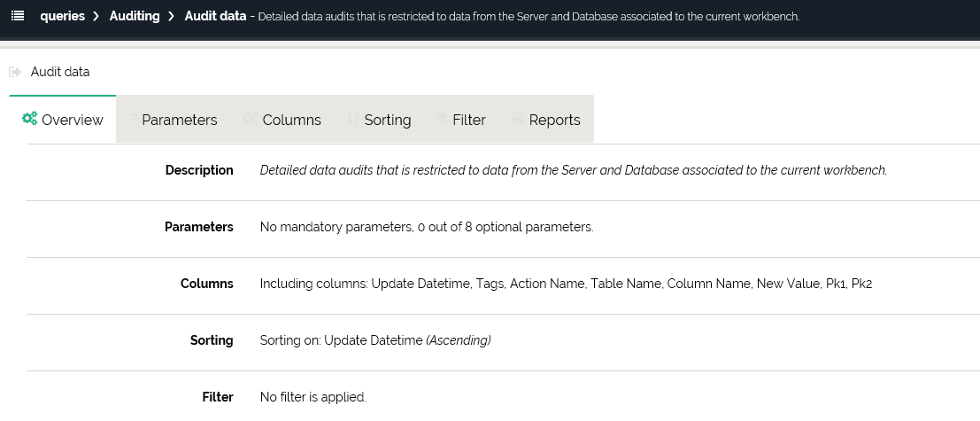Click the Audit data panel heading
Image resolution: width=980 pixels, height=421 pixels.
pyautogui.click(x=60, y=72)
